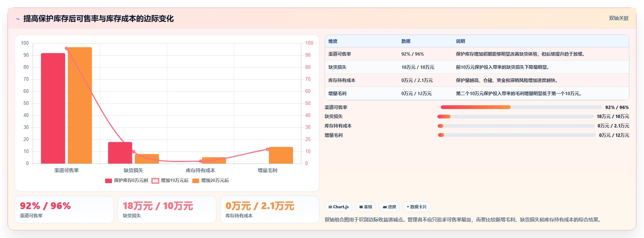Open the 18万元 / 10万元 stat card

pos(167,209)
